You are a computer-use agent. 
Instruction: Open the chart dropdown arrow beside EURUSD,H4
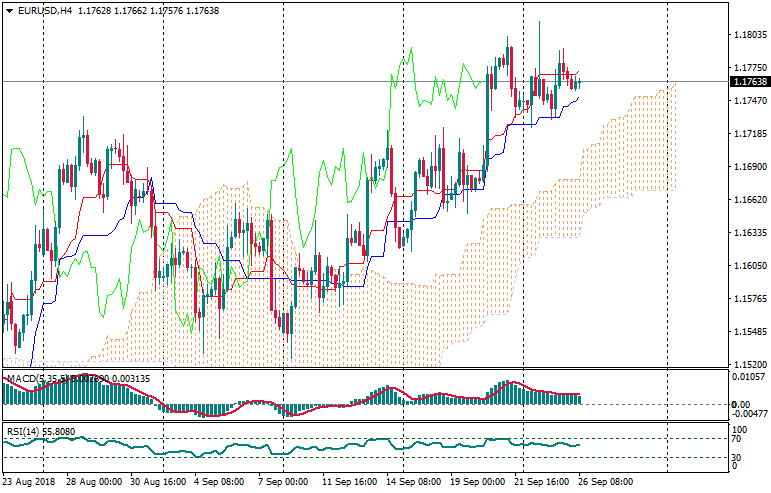tap(9, 11)
